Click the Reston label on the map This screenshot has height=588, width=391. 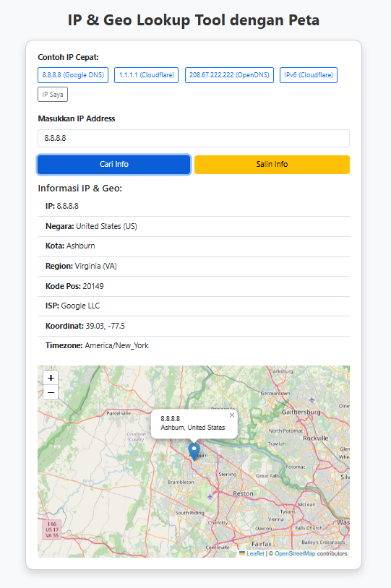click(243, 493)
